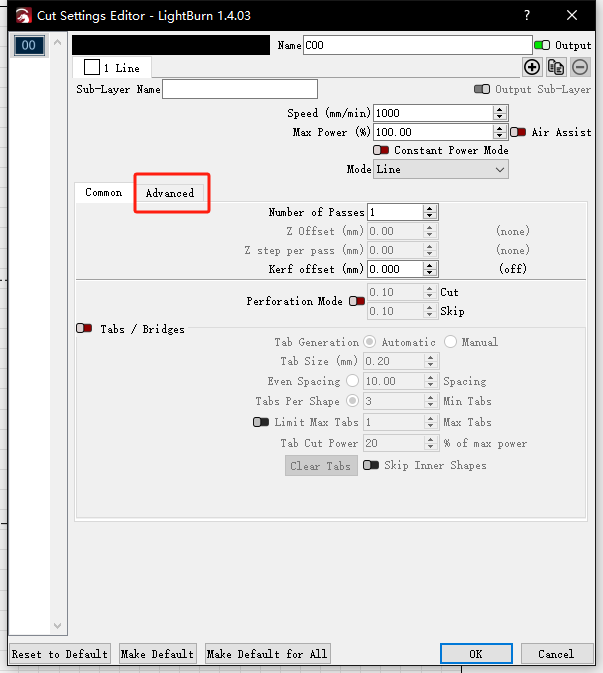The height and width of the screenshot is (673, 603).
Task: Click the Name field containing C00
Action: (x=418, y=45)
